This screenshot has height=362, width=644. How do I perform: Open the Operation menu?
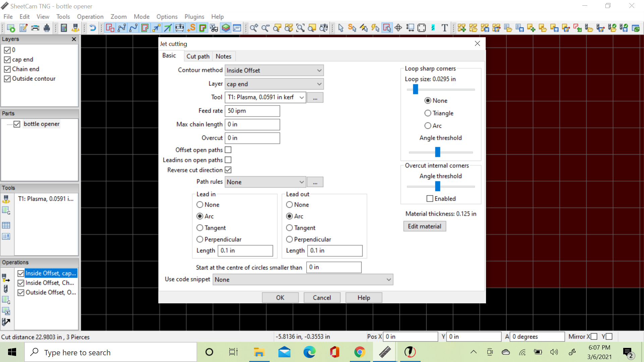90,16
